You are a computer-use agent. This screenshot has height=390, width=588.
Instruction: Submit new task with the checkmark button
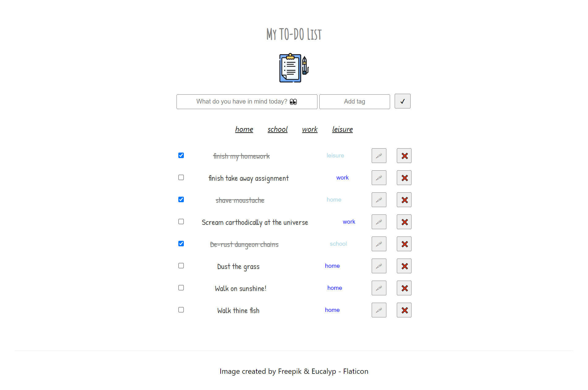pyautogui.click(x=402, y=101)
